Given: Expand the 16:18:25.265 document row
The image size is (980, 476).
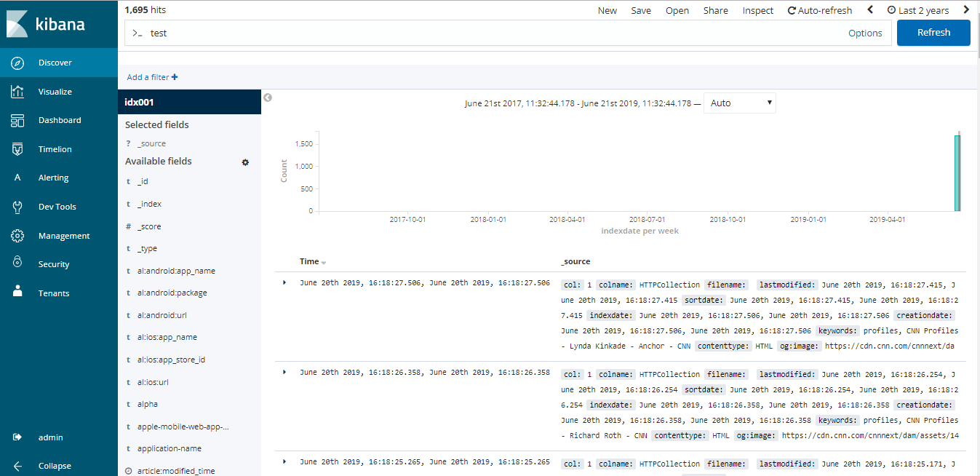Looking at the screenshot, I should click(284, 461).
